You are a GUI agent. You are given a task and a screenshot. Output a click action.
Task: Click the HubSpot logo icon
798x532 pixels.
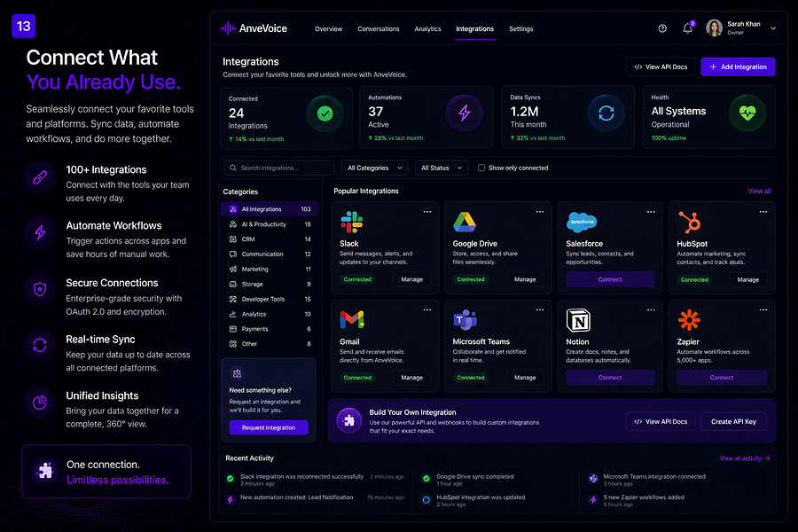(x=690, y=222)
